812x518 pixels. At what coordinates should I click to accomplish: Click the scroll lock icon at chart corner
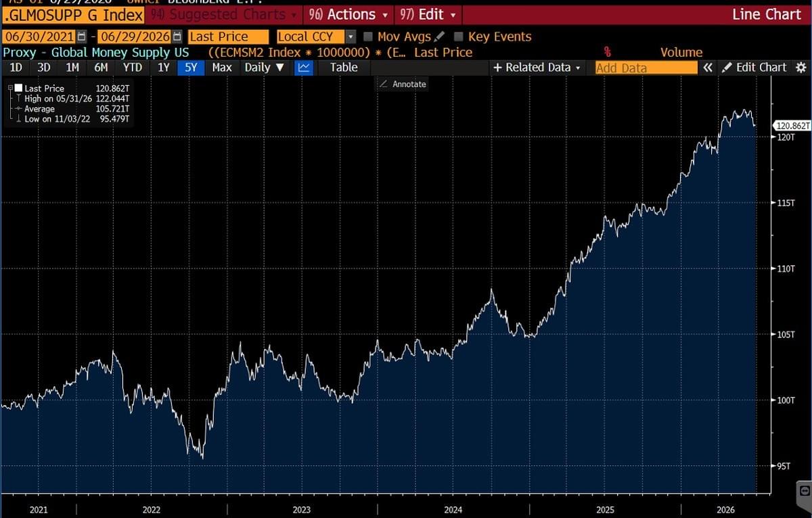[804, 490]
